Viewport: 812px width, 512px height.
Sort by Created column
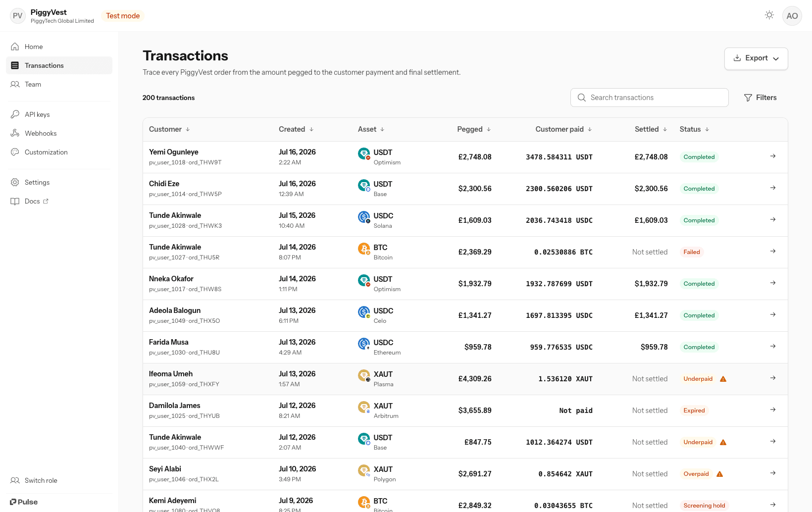[x=296, y=129]
